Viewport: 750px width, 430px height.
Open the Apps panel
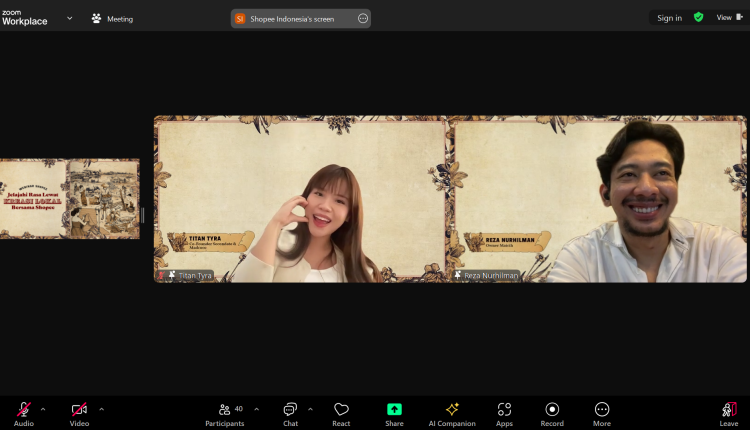pos(504,410)
